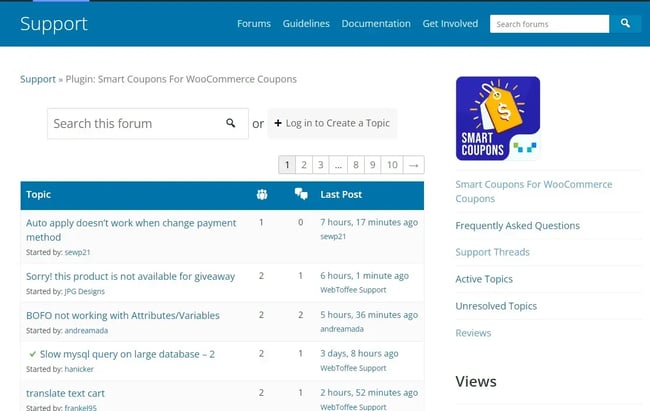650x411 pixels.
Task: Click the replies column speech bubble icon
Action: tap(300, 194)
